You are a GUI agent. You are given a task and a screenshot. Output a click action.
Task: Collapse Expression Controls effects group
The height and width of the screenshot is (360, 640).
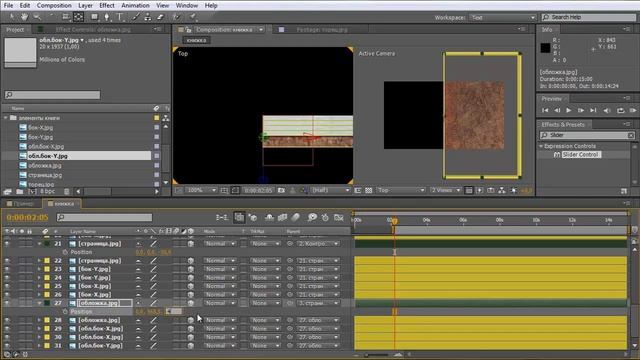tap(542, 146)
